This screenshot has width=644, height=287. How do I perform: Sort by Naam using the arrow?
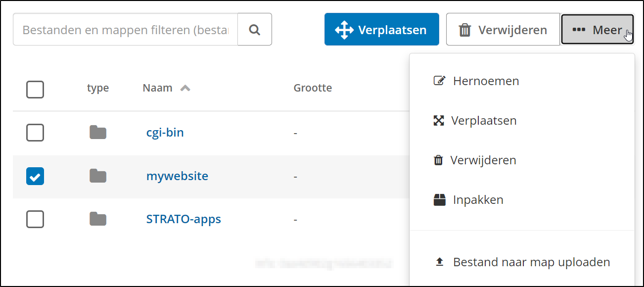(185, 89)
